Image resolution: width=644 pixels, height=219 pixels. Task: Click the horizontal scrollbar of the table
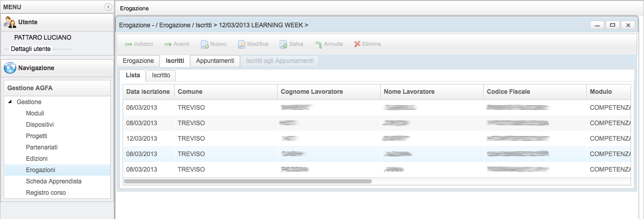247,181
